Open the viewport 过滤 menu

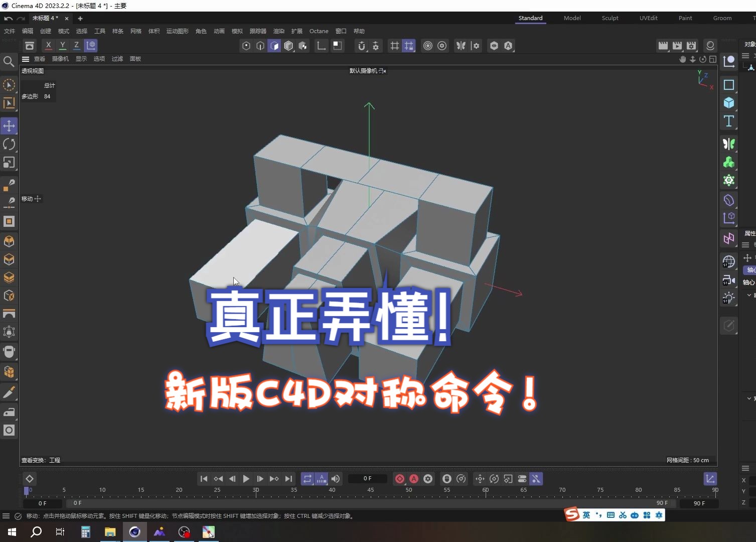[x=117, y=59]
